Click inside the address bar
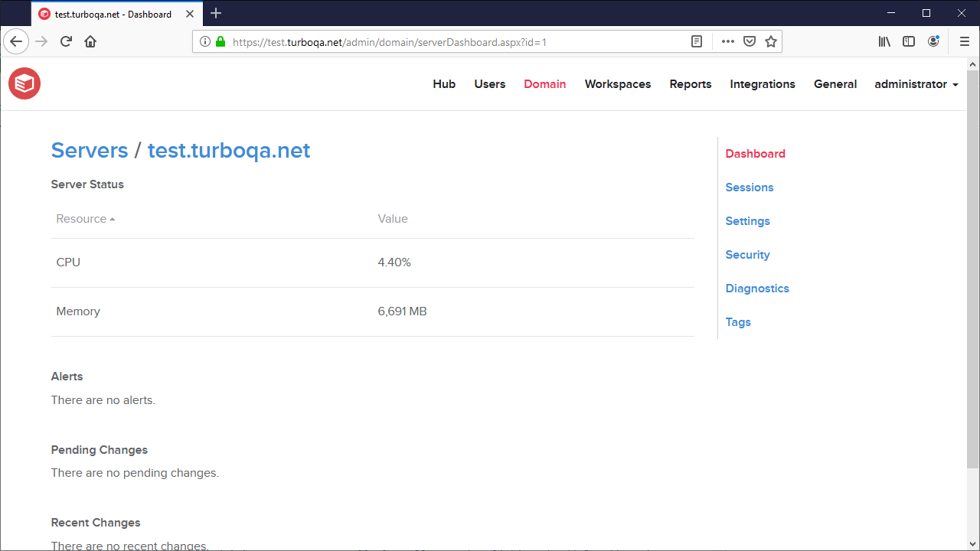The width and height of the screenshot is (980, 551). [x=459, y=41]
